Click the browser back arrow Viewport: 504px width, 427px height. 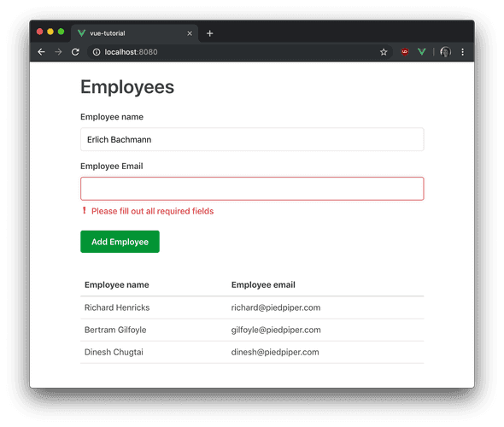click(x=41, y=52)
